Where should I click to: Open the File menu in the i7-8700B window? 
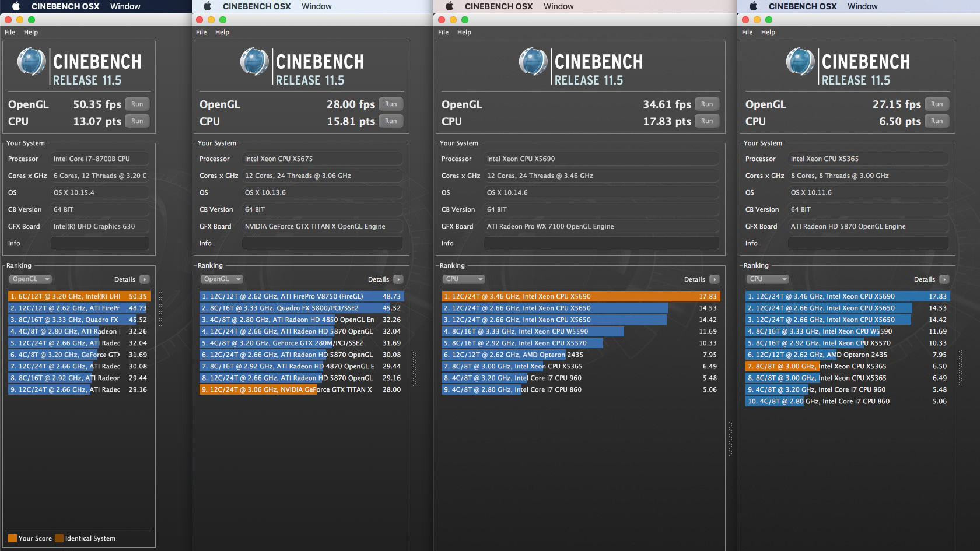click(10, 33)
